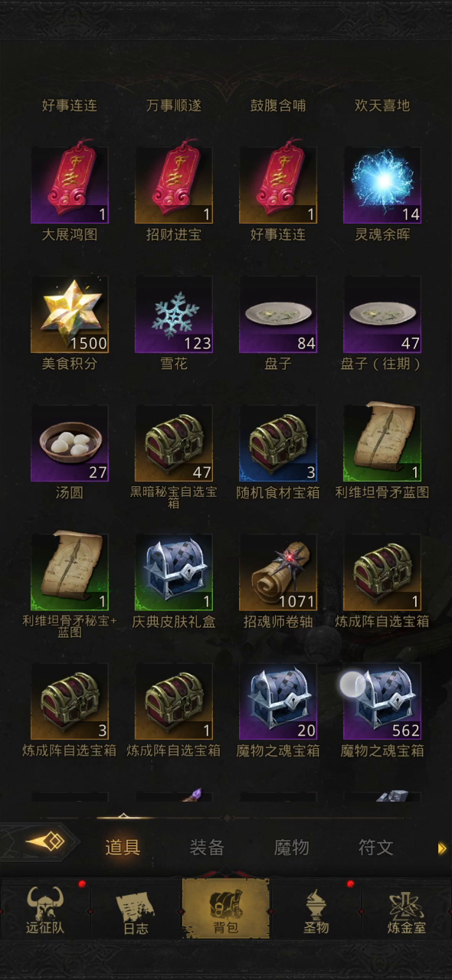The width and height of the screenshot is (452, 980).
Task: Choose the 汤圆 bowl item
Action: 70,443
